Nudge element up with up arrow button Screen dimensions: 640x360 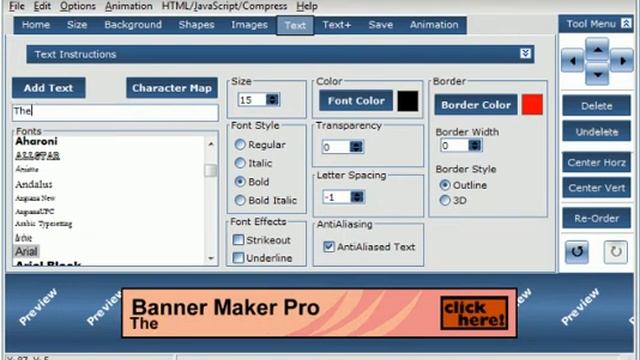pos(597,49)
